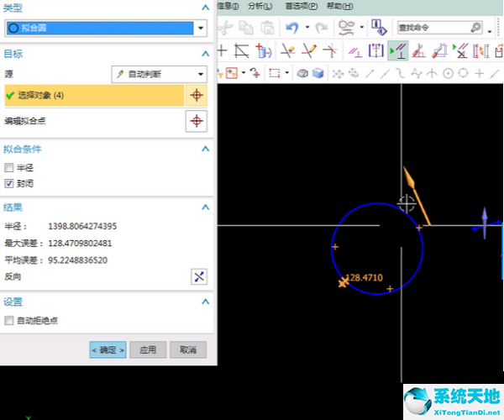Viewport: 504px width, 420px height.
Task: Open the 帮助(H) menu
Action: coord(339,6)
